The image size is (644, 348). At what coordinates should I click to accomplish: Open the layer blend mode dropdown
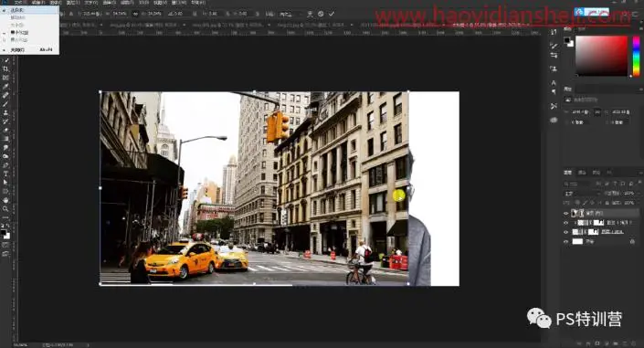coord(582,193)
